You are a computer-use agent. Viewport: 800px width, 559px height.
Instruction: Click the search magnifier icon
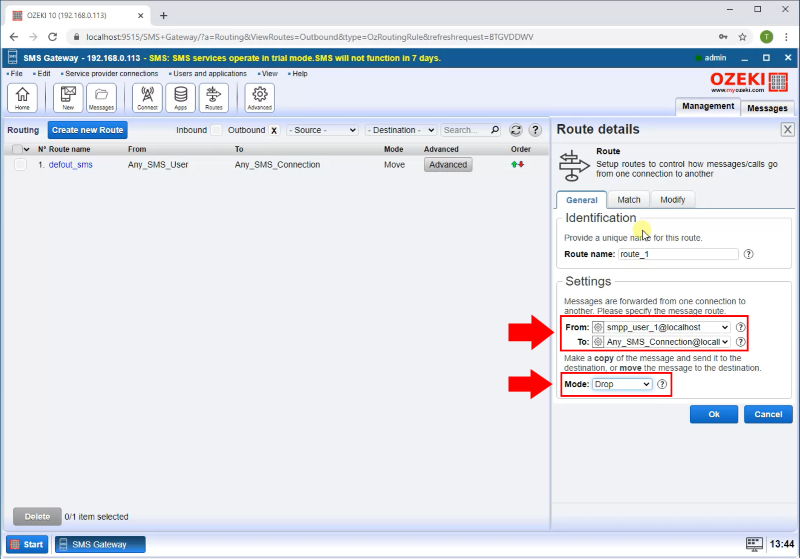click(494, 130)
